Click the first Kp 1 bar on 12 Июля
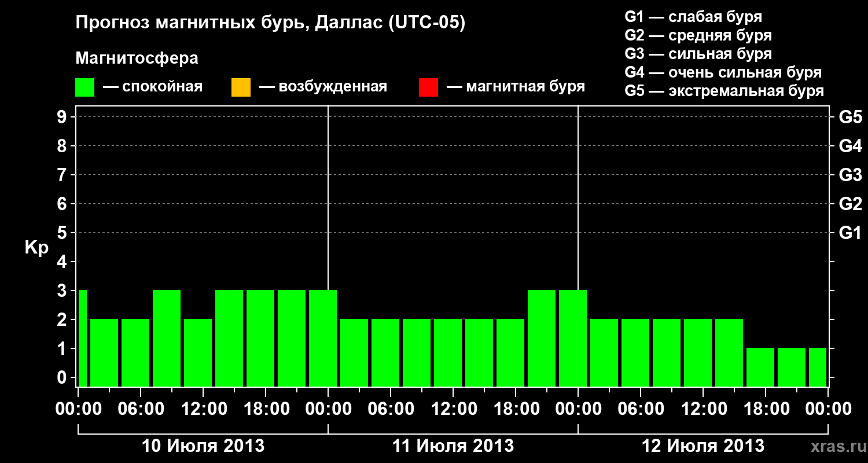The width and height of the screenshot is (868, 463). tap(760, 367)
